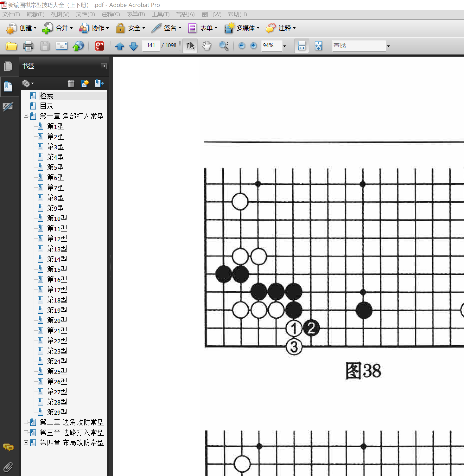Open the Signatures panel icon
The height and width of the screenshot is (476, 464).
[8, 106]
